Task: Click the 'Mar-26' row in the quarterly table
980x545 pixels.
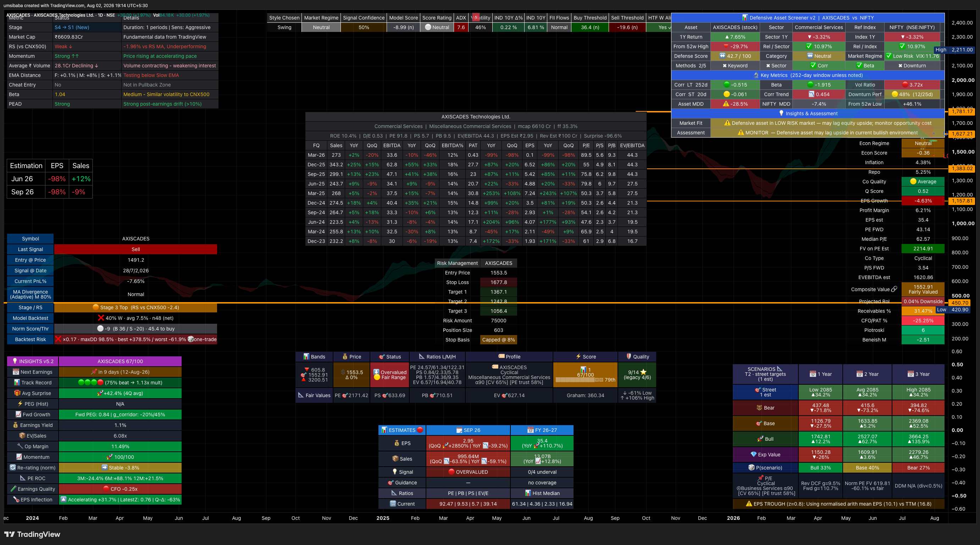Action: pos(476,155)
